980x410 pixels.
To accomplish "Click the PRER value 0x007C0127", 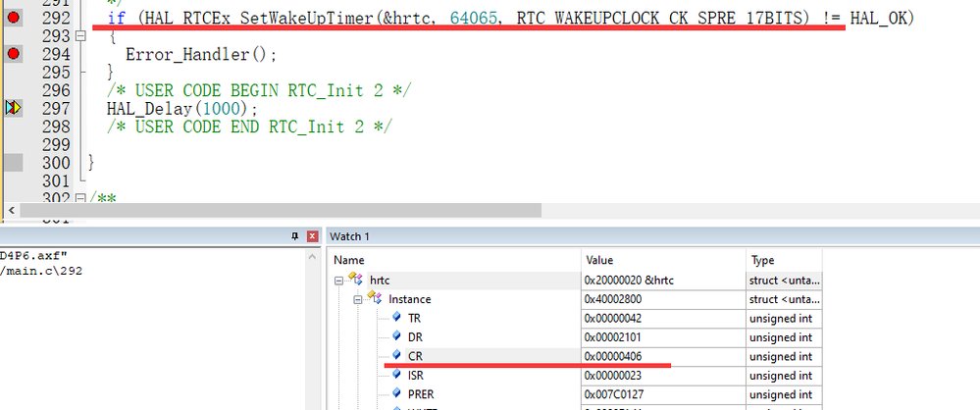I will [x=614, y=394].
